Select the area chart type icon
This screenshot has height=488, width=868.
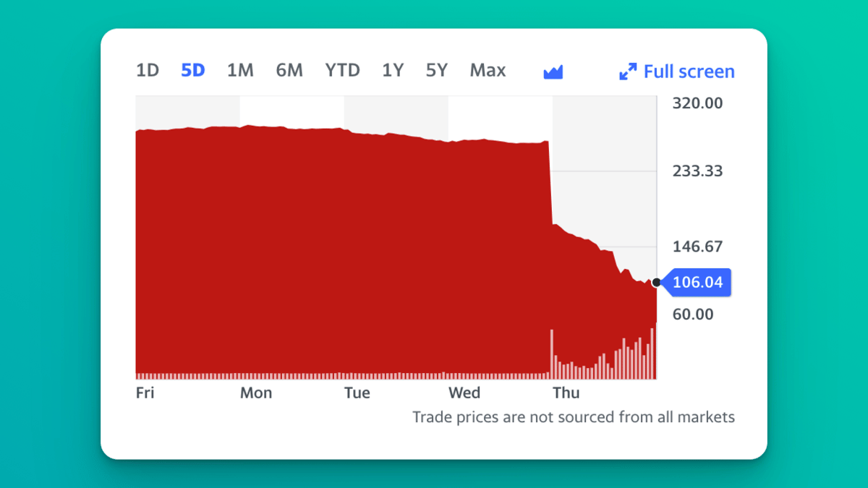[x=553, y=71]
